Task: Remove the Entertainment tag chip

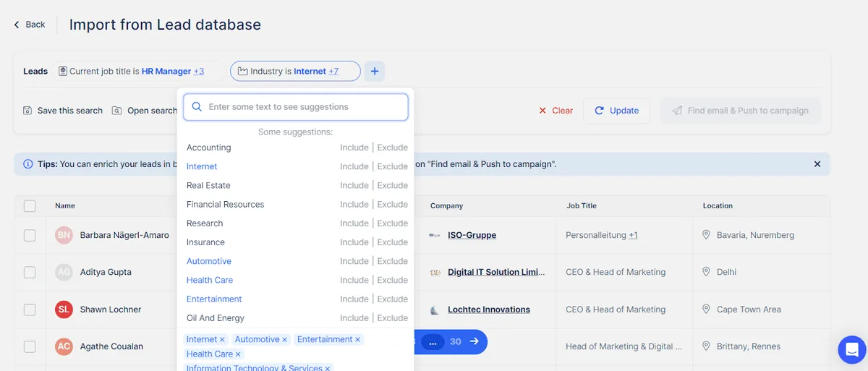Action: coord(357,340)
